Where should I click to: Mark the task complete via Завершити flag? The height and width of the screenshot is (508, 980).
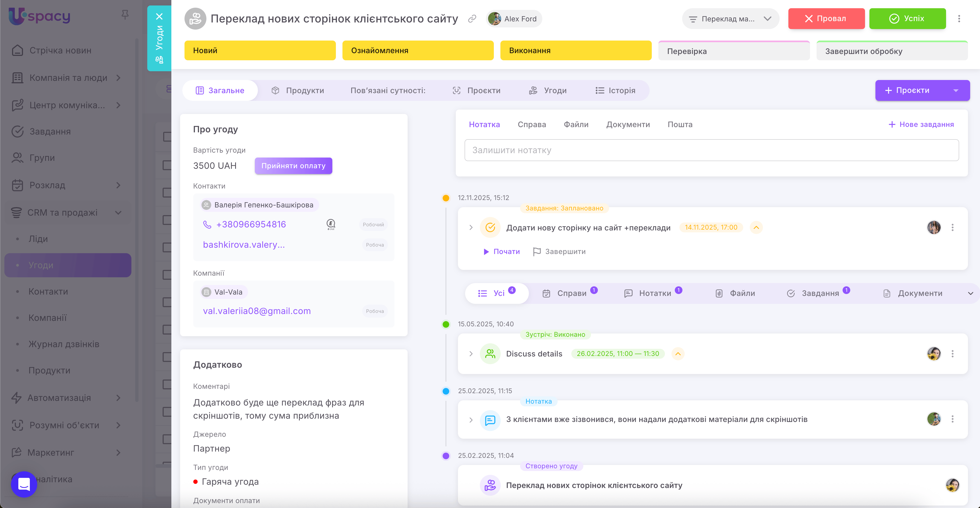coord(559,252)
